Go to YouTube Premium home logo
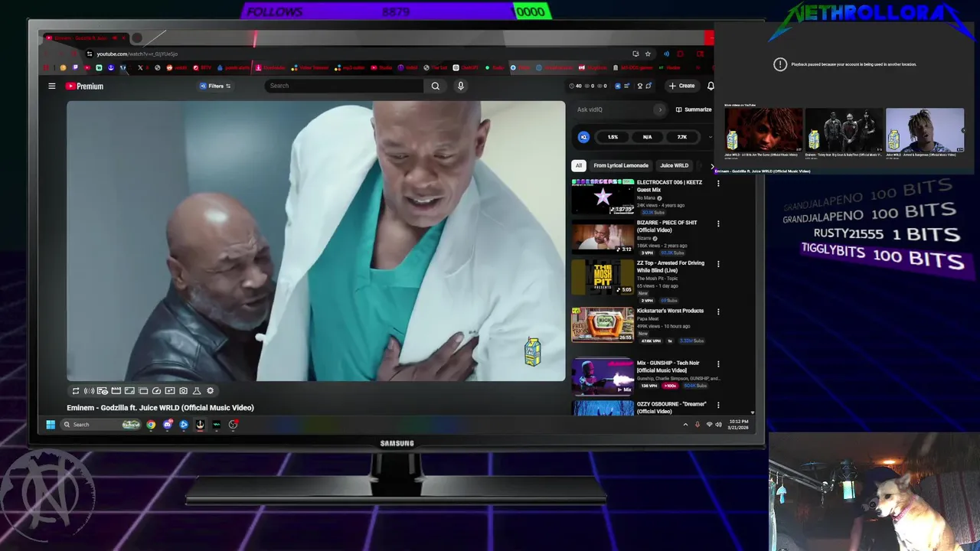Image resolution: width=980 pixels, height=551 pixels. (x=84, y=86)
